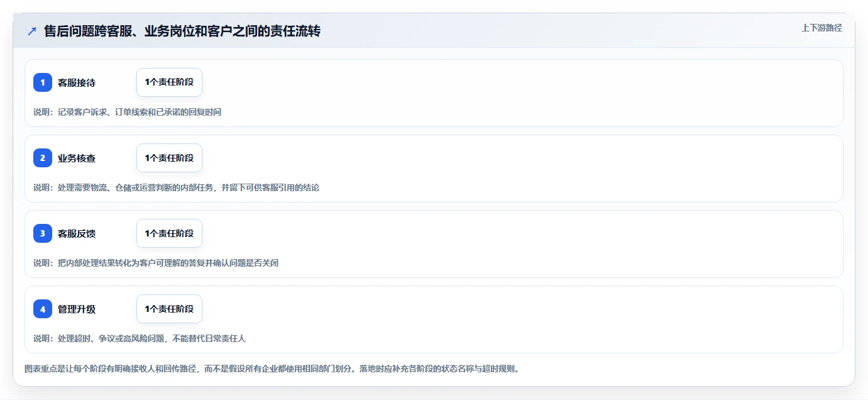Click description 处理超时、争议或高风险问题
Image resolution: width=868 pixels, height=400 pixels.
[x=140, y=338]
